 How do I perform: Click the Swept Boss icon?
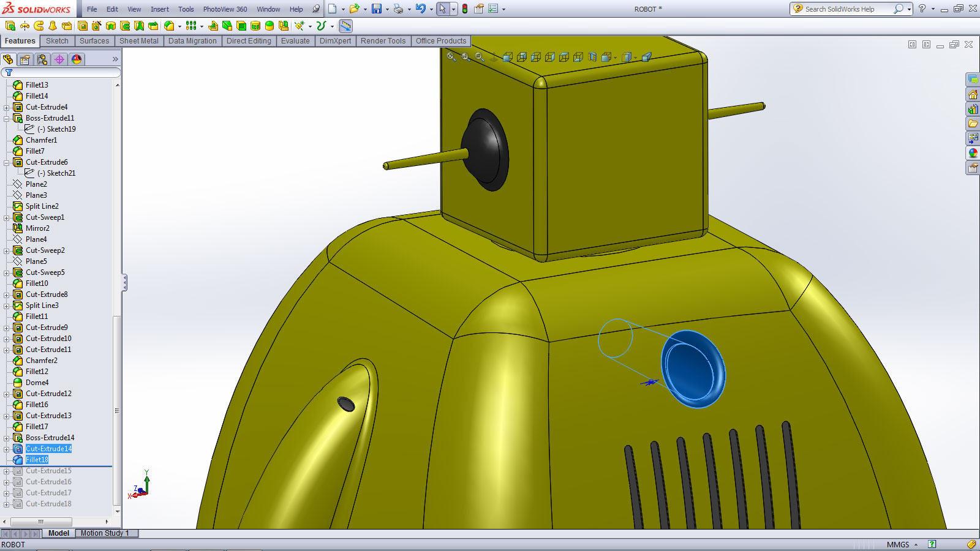[x=39, y=26]
